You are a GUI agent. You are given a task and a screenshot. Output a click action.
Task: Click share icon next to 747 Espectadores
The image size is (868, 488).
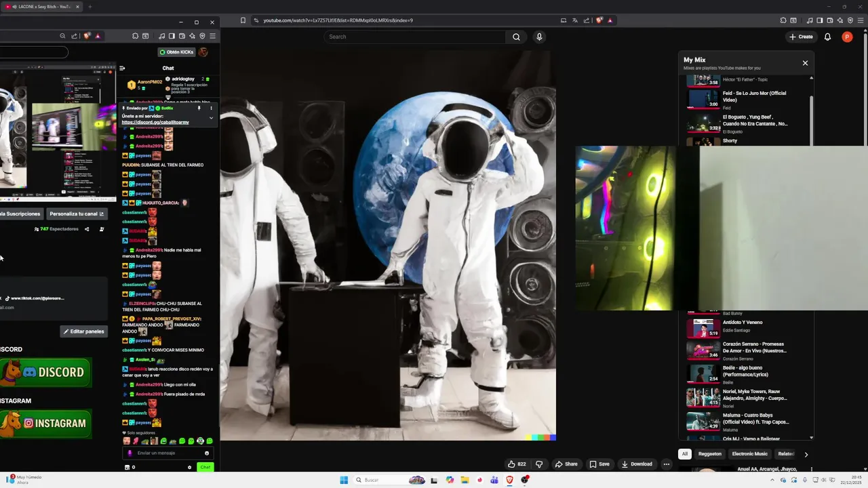tap(87, 229)
